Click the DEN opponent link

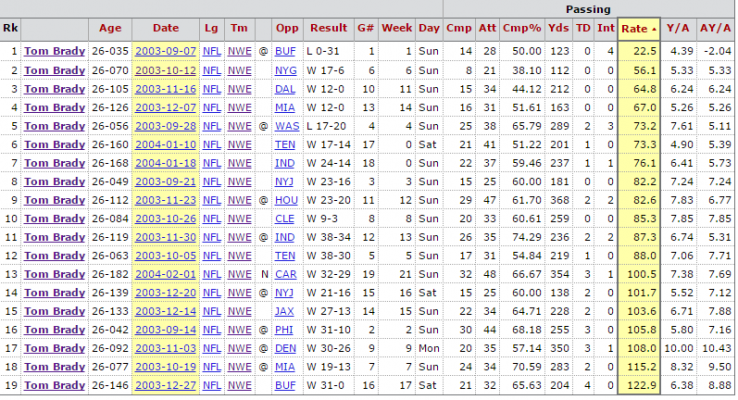[x=285, y=349]
